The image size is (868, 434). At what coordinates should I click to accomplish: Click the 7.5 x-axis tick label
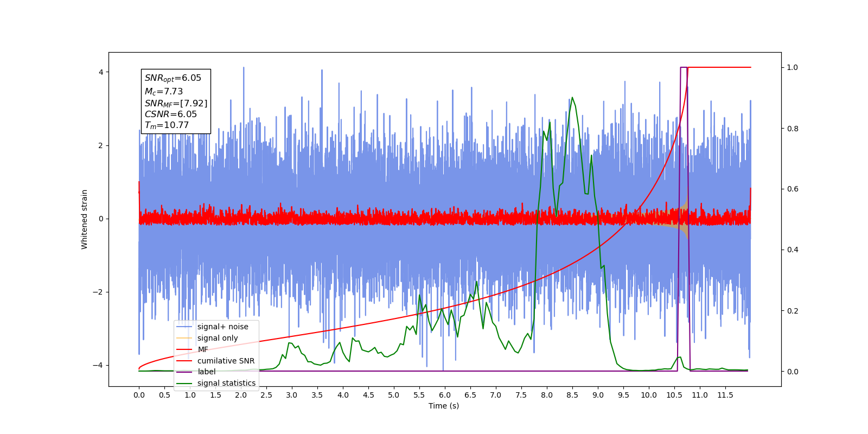click(x=521, y=395)
